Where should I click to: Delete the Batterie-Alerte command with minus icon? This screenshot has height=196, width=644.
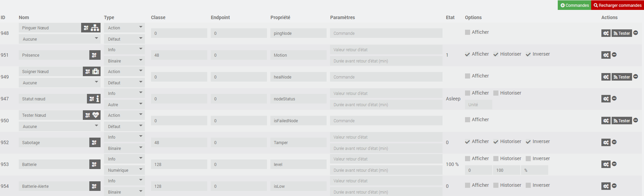pyautogui.click(x=614, y=186)
